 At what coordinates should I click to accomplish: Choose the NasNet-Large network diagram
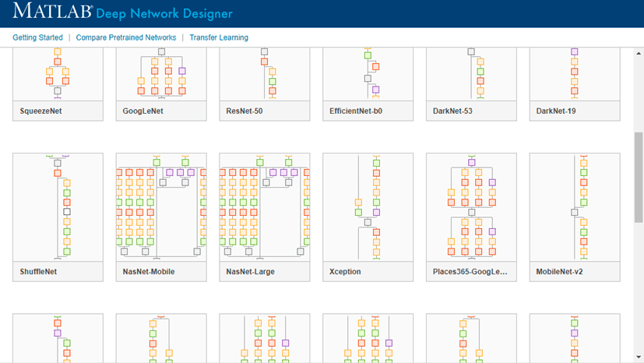coord(265,206)
